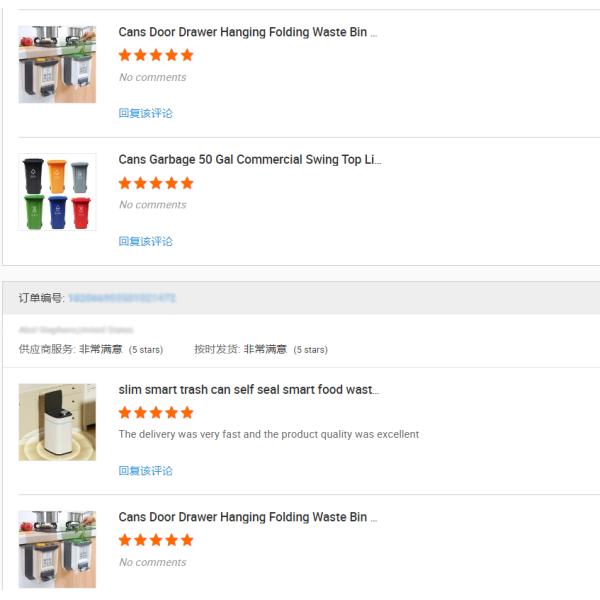Click the 供应商服务 satisfaction rating text
600x600 pixels.
(x=100, y=350)
